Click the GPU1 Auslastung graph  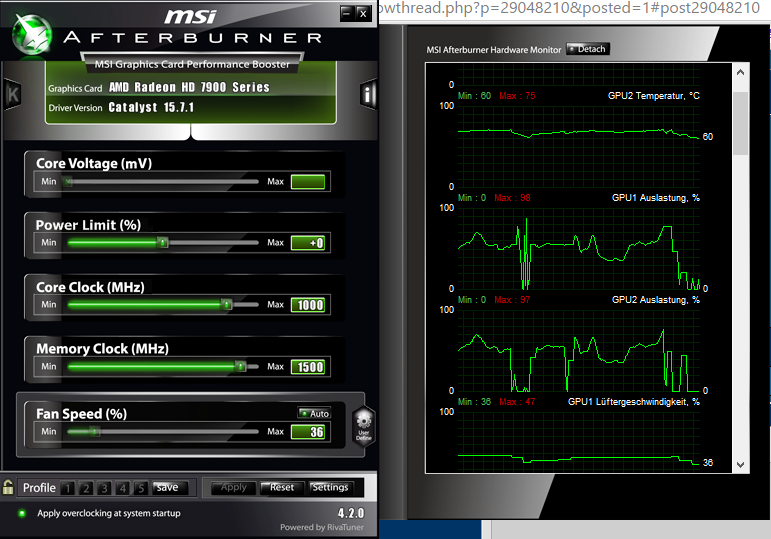[x=578, y=248]
